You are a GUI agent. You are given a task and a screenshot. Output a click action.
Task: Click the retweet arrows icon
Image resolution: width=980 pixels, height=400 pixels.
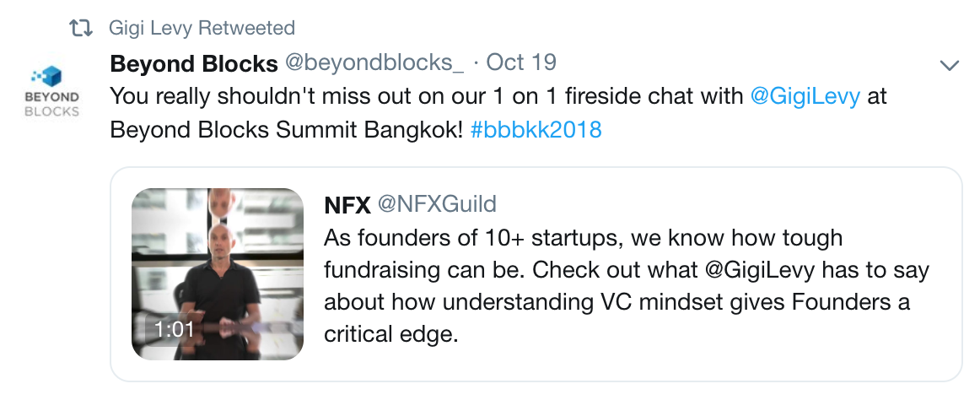[x=80, y=28]
